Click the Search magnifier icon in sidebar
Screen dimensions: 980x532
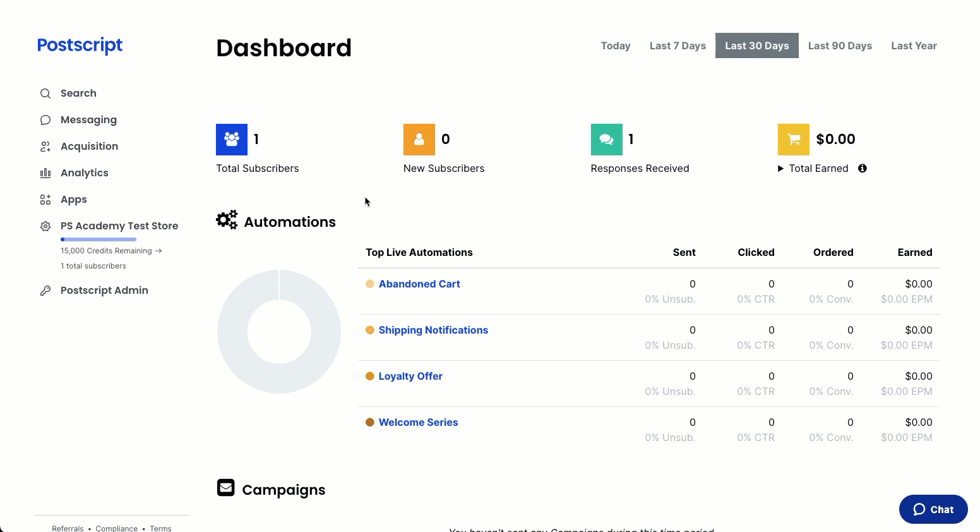point(45,94)
